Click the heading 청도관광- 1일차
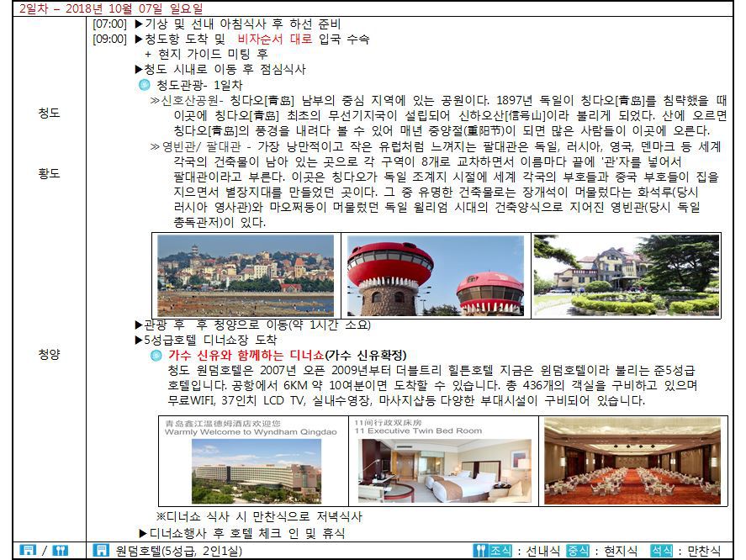 point(199,85)
